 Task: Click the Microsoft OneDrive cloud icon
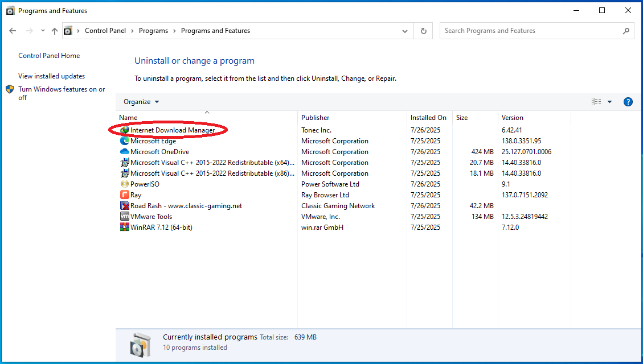coord(125,151)
